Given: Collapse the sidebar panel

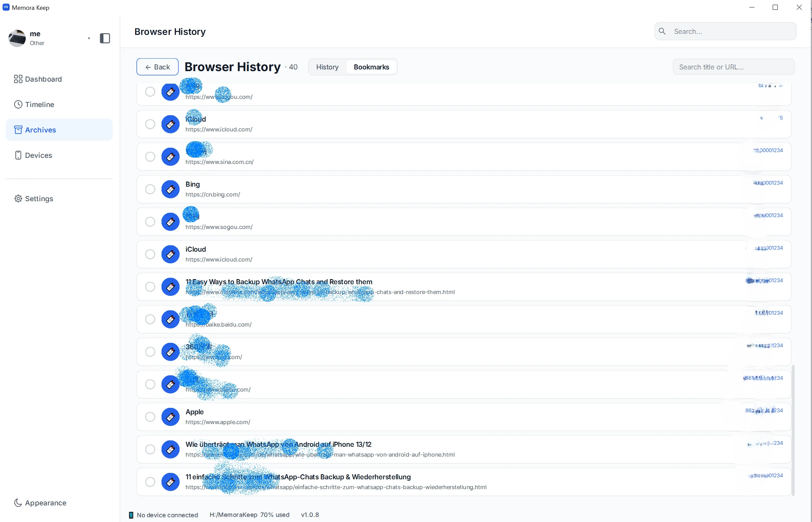Looking at the screenshot, I should coord(105,38).
